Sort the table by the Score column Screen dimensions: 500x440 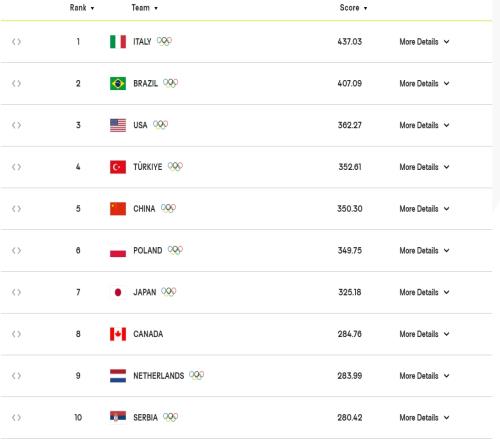click(x=353, y=8)
